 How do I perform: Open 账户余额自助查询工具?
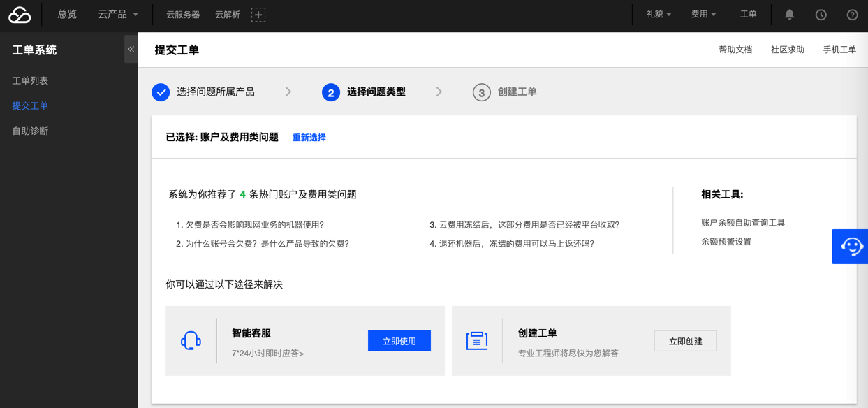[x=743, y=222]
